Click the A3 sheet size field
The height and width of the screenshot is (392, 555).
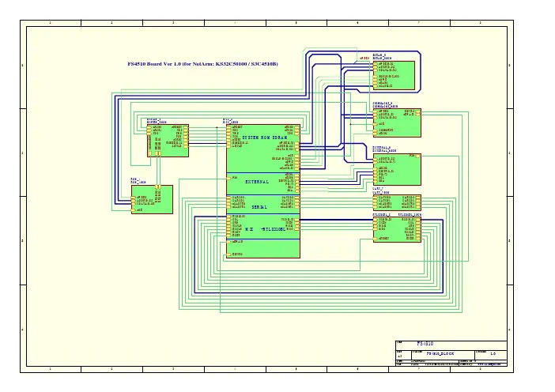tap(400, 356)
